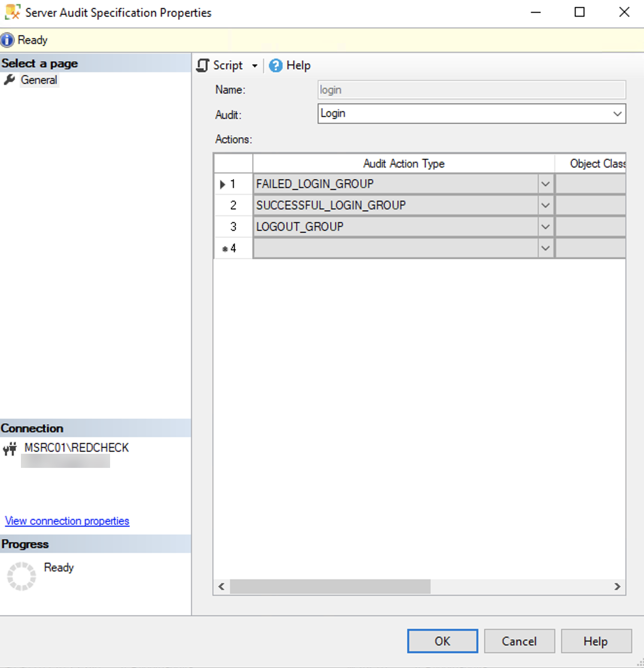Open the Audit dropdown showing Login

point(617,113)
